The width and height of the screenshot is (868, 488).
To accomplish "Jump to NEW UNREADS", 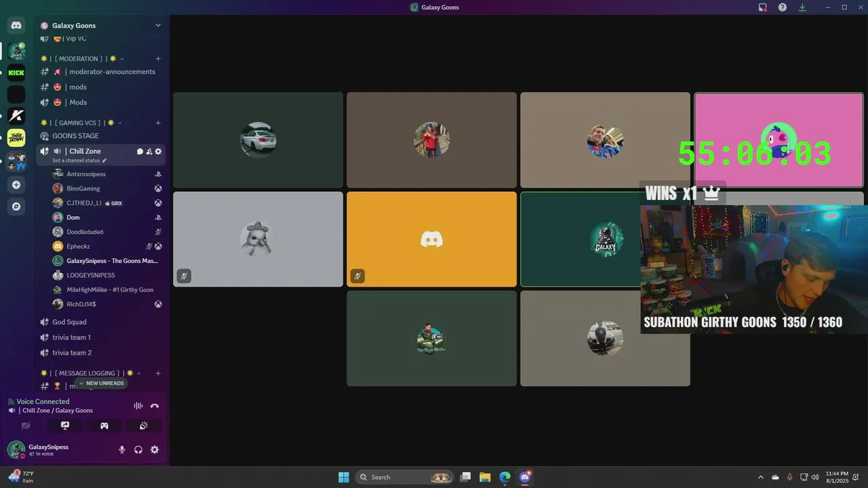I will [101, 383].
